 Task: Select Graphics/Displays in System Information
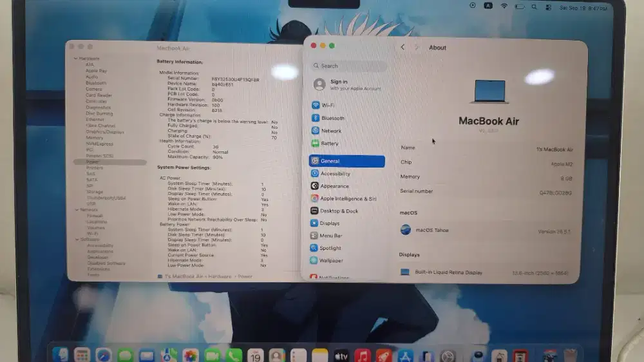105,132
